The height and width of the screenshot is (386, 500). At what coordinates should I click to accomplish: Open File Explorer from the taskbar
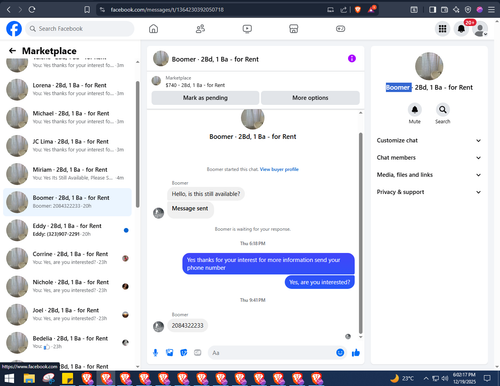(29, 378)
